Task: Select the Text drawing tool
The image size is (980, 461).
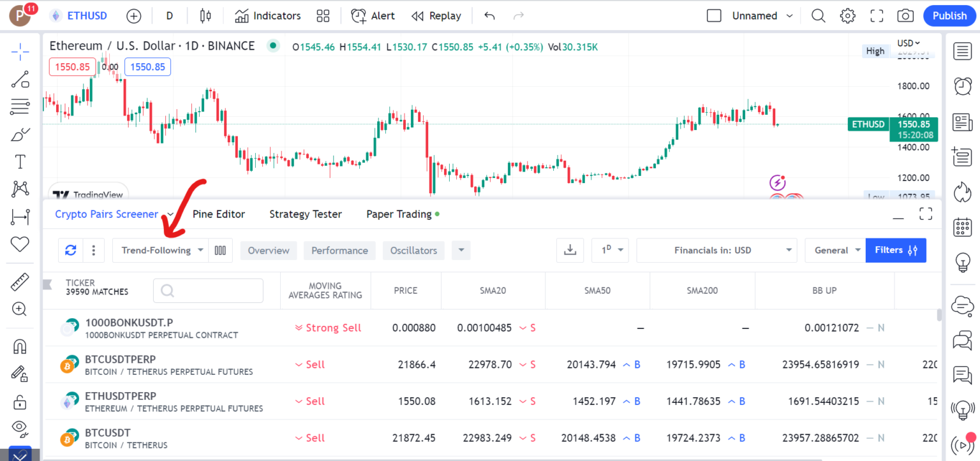Action: tap(20, 161)
